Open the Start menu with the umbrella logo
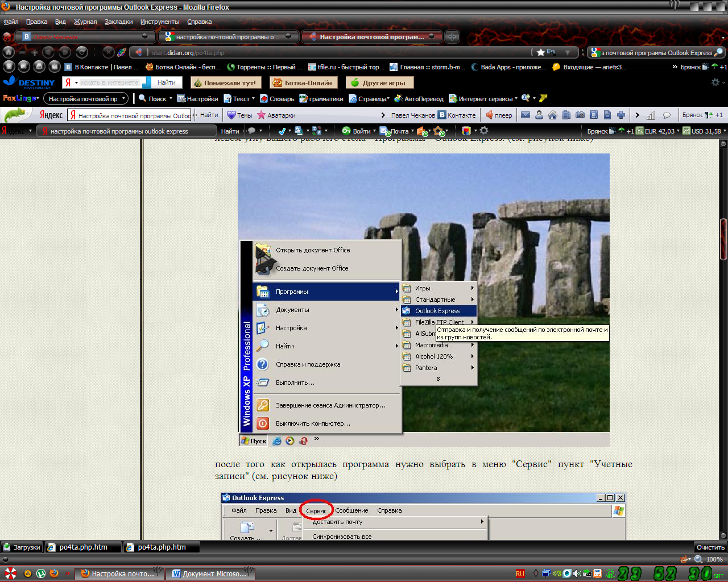 (10, 573)
